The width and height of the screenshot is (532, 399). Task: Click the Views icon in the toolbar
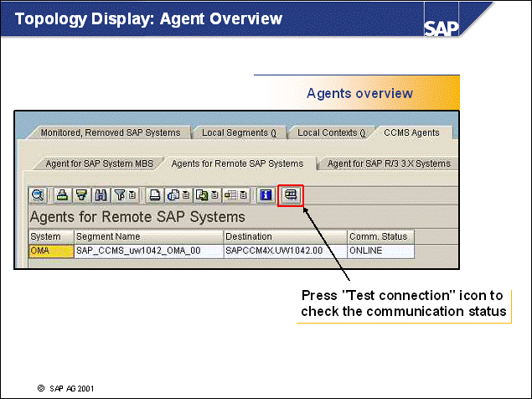pyautogui.click(x=176, y=195)
